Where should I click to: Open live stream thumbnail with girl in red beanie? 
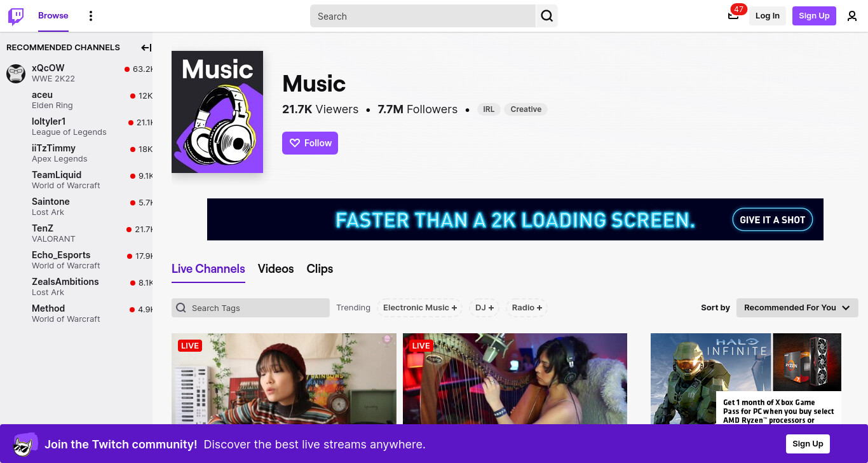point(284,379)
